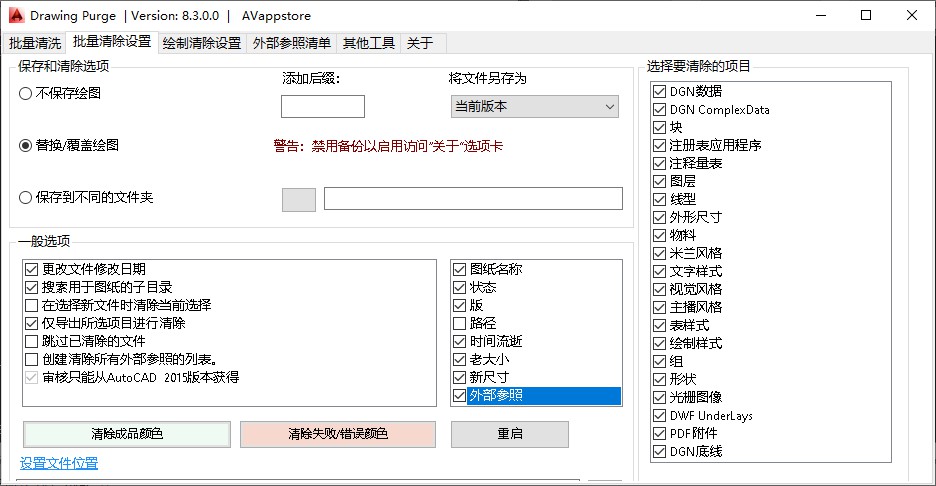This screenshot has height=486, width=936.
Task: Pick the 清除成品颜色 green color button
Action: coord(126,434)
